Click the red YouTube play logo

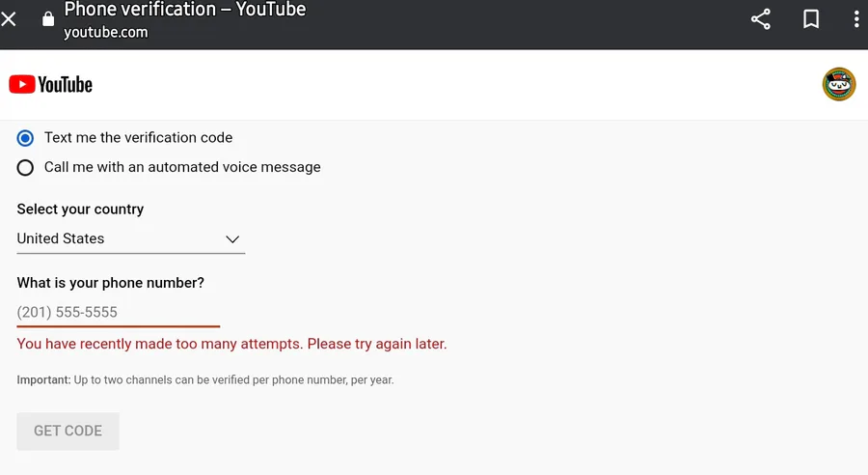[x=22, y=84]
